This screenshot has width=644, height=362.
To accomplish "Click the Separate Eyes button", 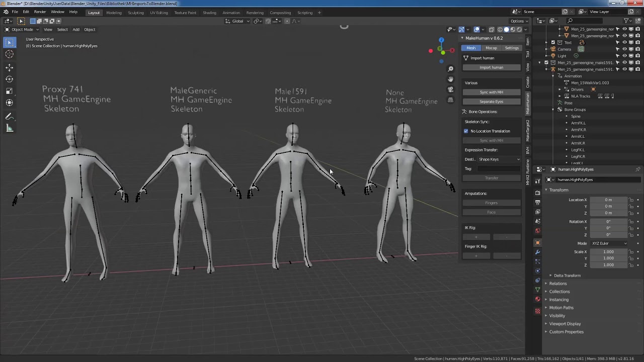I will (x=492, y=102).
